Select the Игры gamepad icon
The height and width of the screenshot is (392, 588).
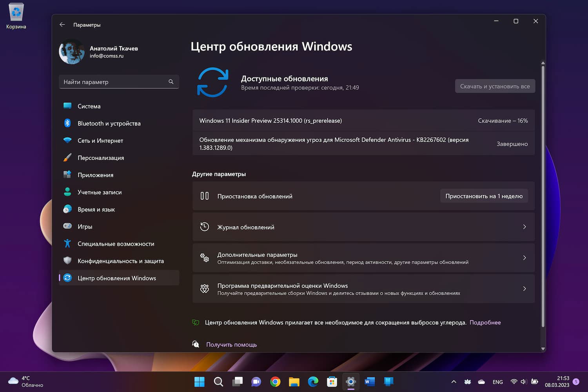point(67,226)
